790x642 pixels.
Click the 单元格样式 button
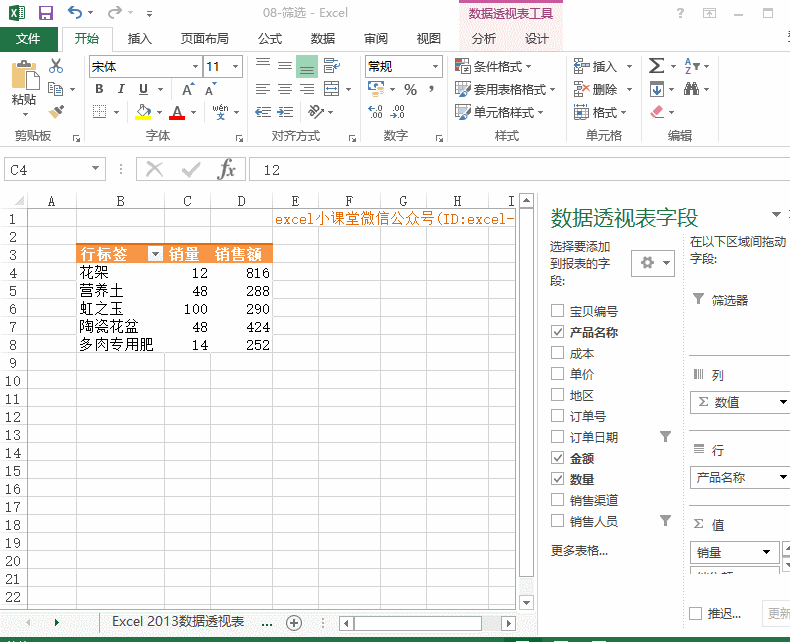[499, 112]
